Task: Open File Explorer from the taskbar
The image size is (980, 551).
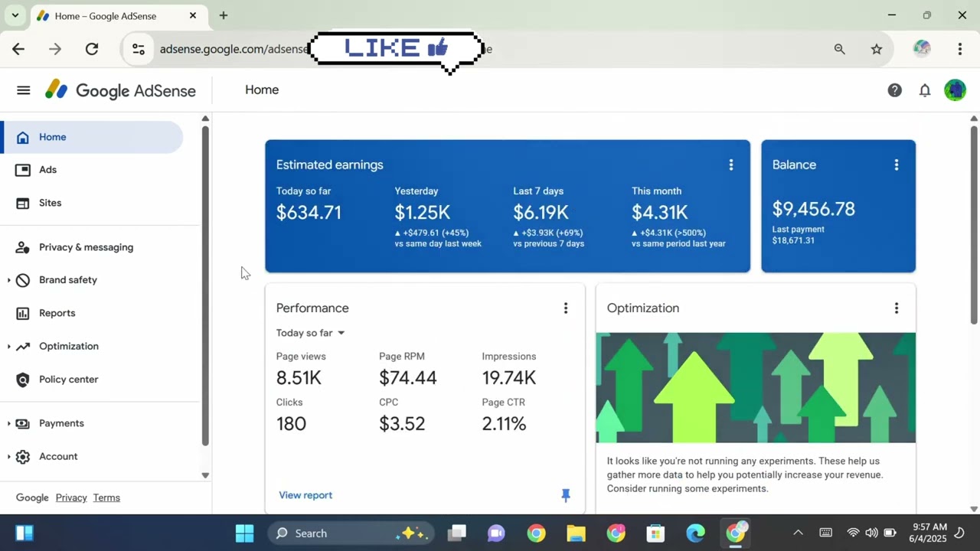Action: click(x=576, y=533)
